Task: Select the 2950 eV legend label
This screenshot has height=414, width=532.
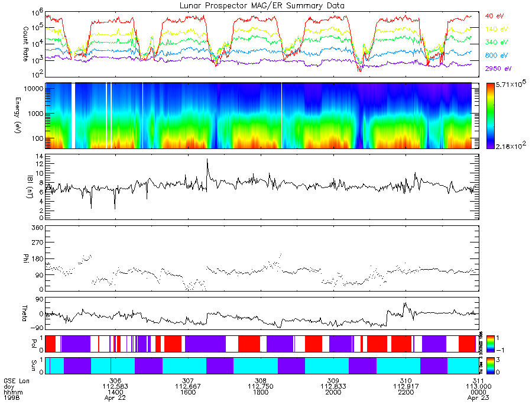Action: (498, 69)
